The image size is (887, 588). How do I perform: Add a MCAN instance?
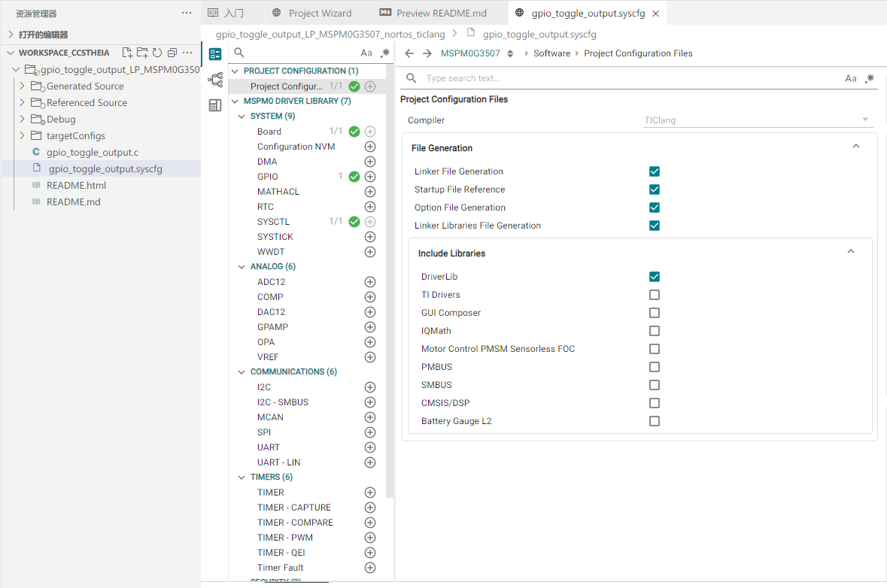click(x=370, y=417)
